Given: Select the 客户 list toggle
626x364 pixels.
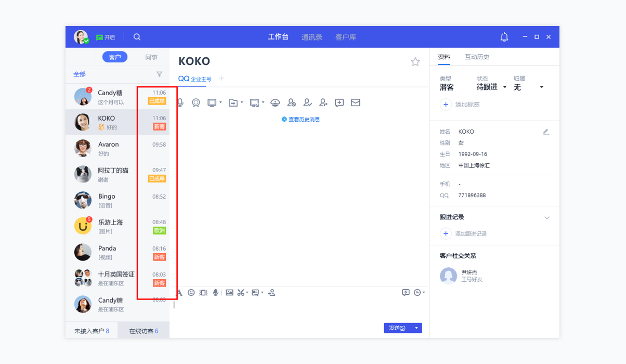Looking at the screenshot, I should [115, 57].
